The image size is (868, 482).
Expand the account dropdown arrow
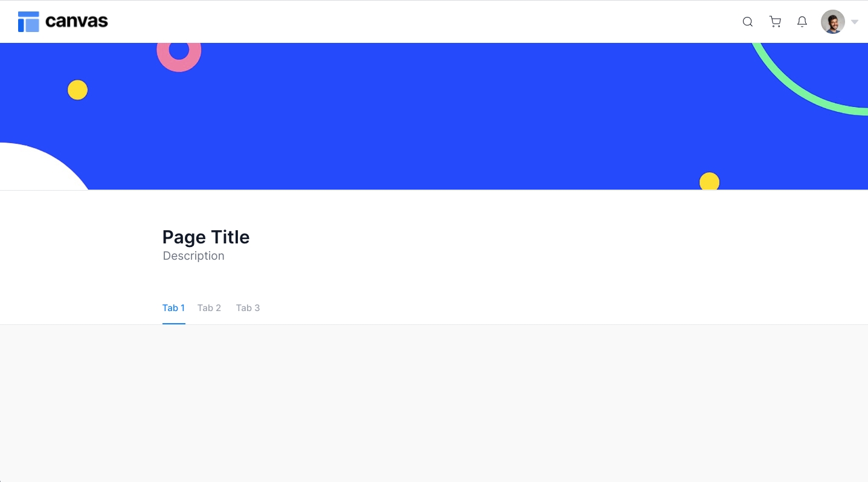click(855, 22)
